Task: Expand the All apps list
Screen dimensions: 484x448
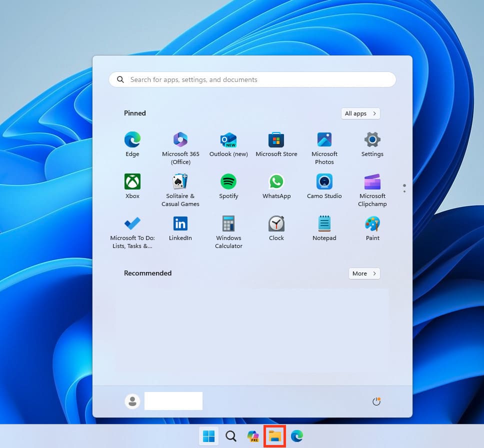Action: 360,113
